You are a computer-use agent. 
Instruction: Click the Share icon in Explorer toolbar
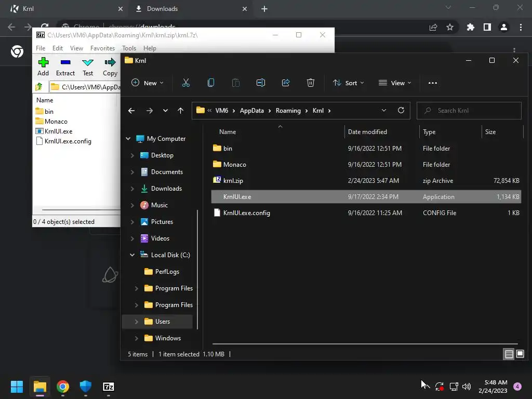[286, 83]
